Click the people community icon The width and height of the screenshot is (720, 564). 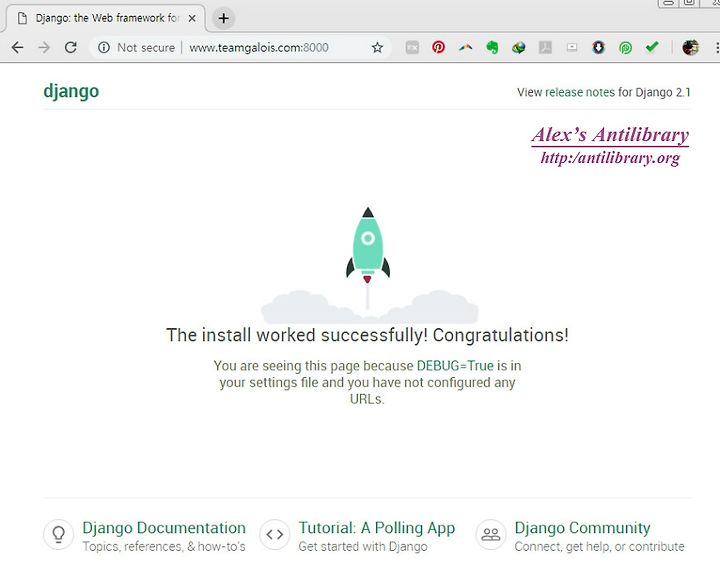click(x=491, y=534)
